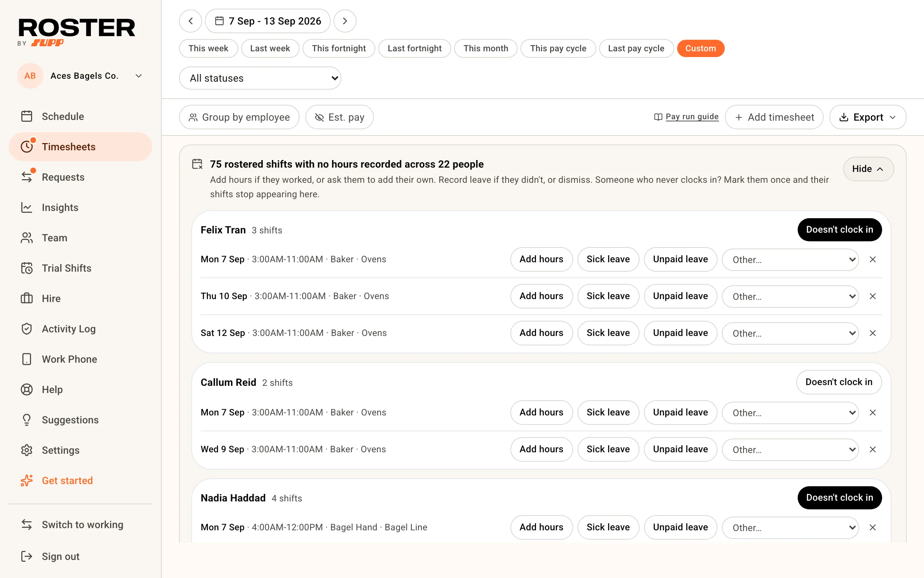Open the All statuses dropdown
Viewport: 924px width, 578px height.
(x=260, y=78)
